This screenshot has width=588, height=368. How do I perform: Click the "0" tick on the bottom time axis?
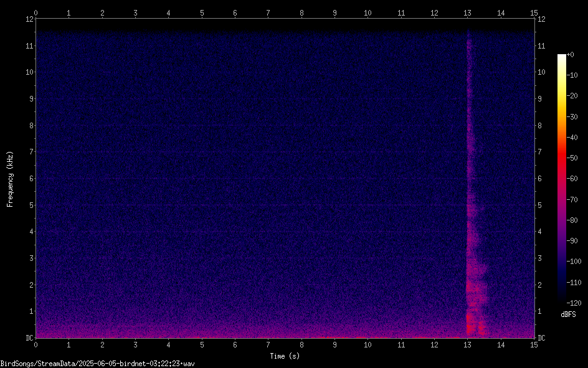pyautogui.click(x=36, y=345)
